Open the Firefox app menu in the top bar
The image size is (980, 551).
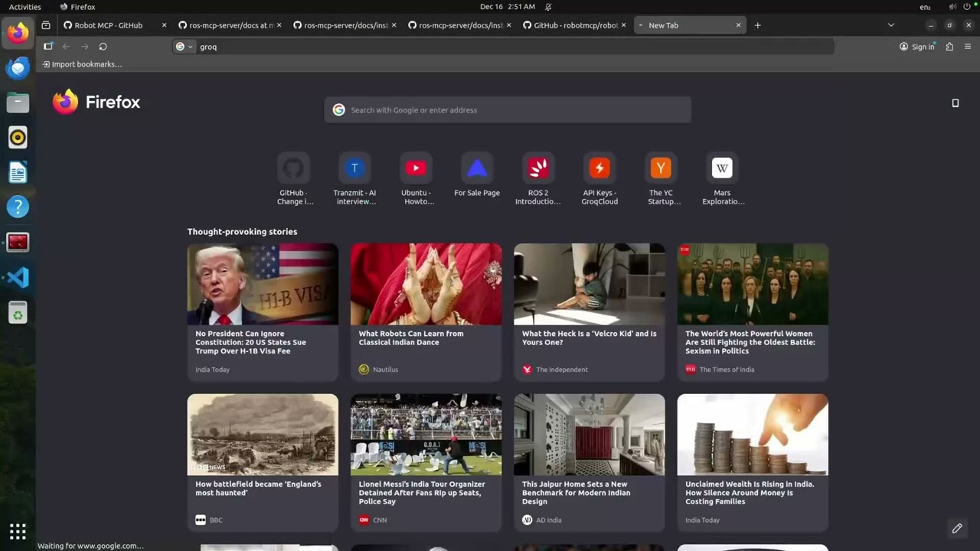[77, 7]
